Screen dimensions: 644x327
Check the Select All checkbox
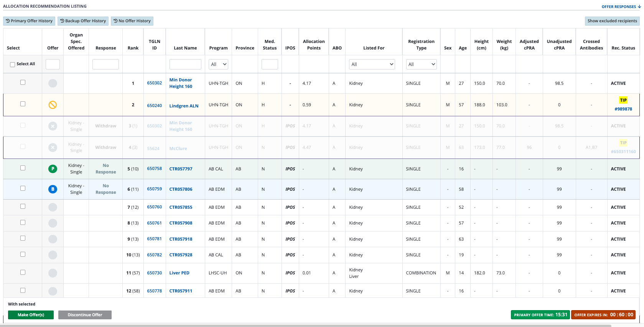(13, 64)
